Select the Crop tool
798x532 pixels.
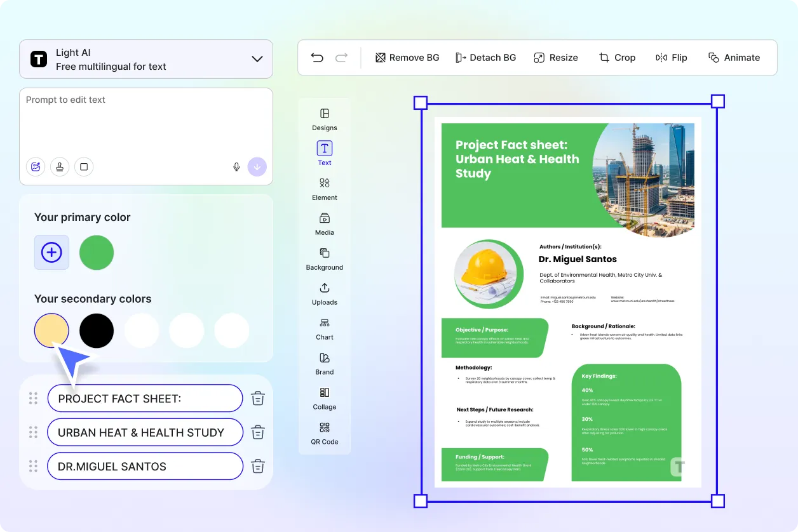[x=617, y=58]
